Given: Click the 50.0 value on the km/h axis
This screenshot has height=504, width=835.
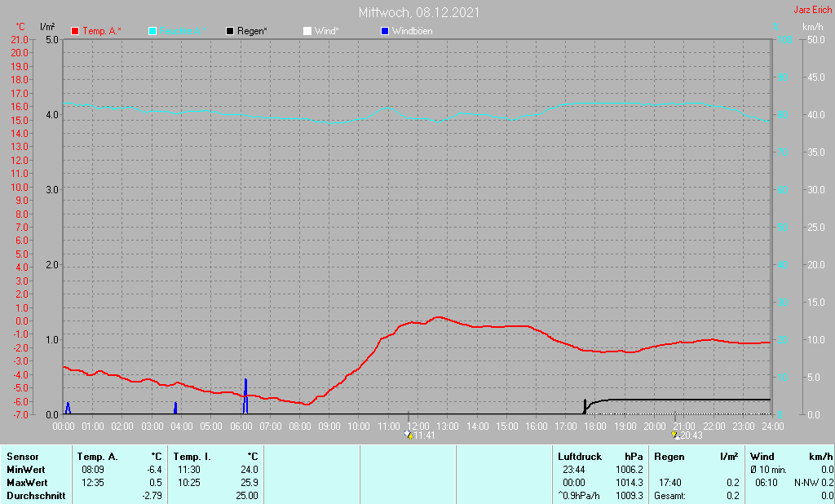Looking at the screenshot, I should [x=816, y=40].
